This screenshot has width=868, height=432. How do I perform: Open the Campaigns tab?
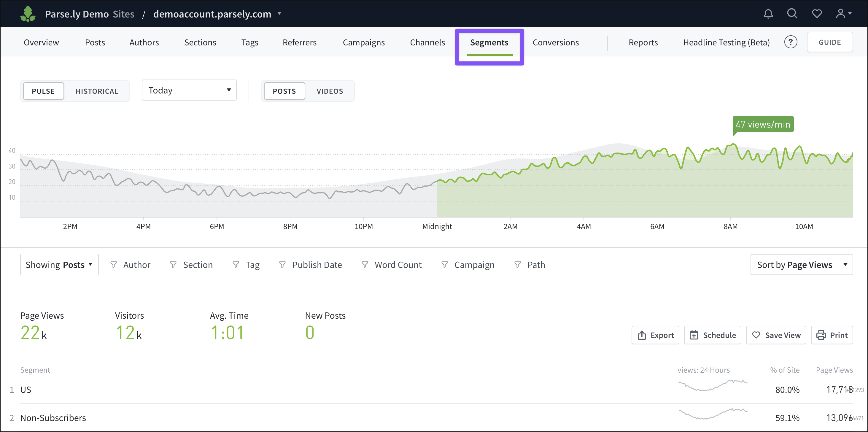(x=364, y=42)
